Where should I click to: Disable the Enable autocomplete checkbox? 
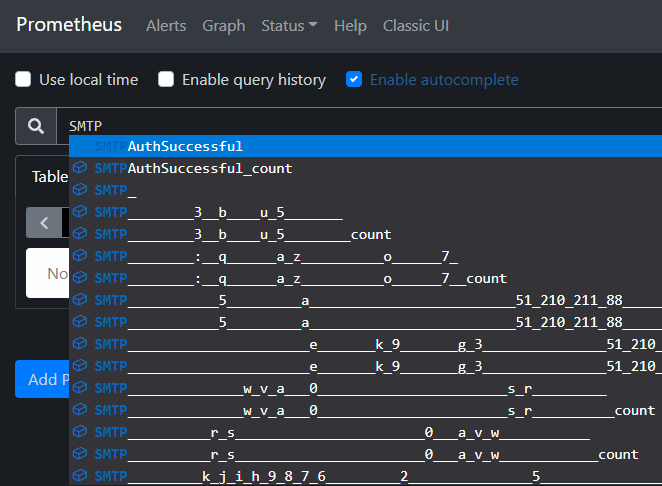click(354, 79)
